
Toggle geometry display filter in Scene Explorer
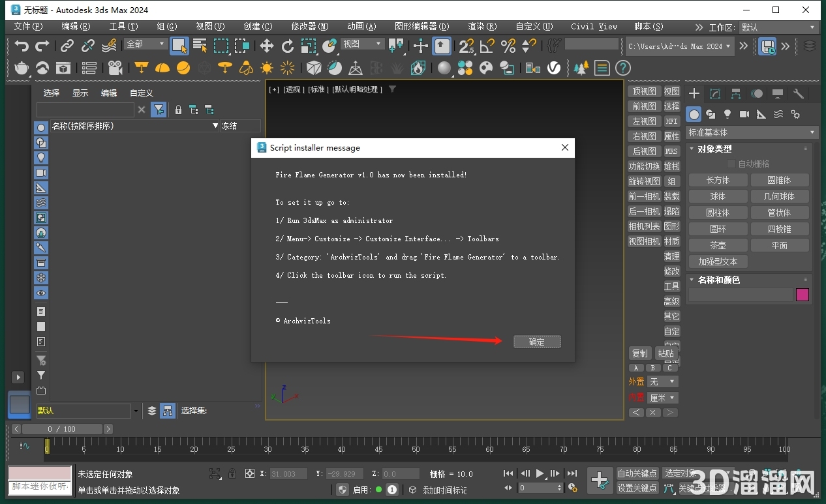[41, 128]
